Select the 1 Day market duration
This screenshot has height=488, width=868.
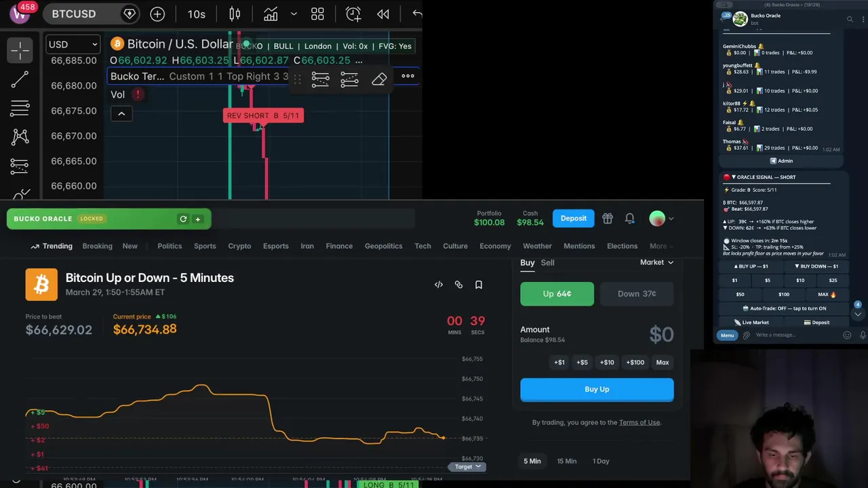(601, 461)
